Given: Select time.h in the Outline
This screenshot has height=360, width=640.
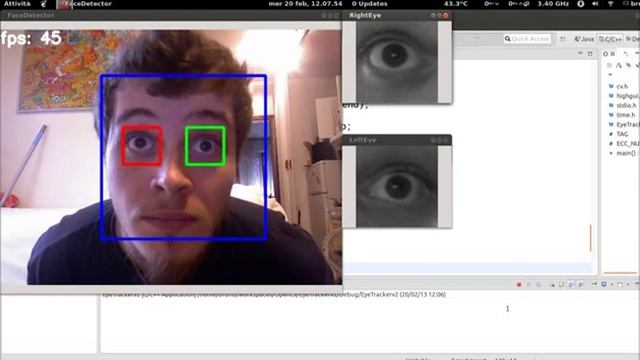Looking at the screenshot, I should pos(622,115).
